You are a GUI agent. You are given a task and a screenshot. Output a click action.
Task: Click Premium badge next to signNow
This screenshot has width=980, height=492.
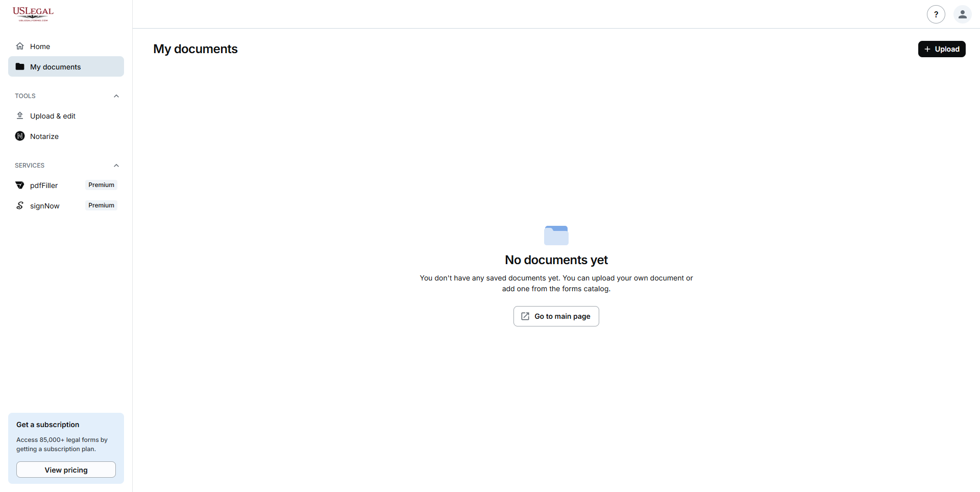(101, 205)
